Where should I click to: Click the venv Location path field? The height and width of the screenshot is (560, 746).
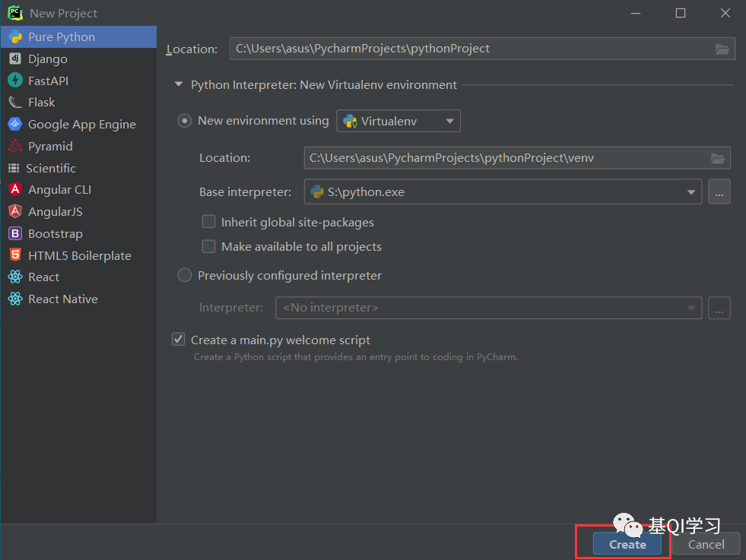(516, 158)
